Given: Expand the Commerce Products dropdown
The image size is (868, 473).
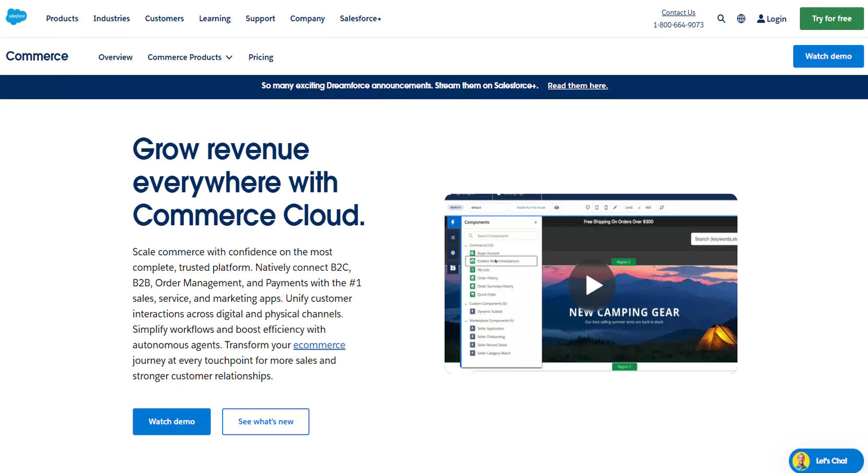Looking at the screenshot, I should [x=190, y=57].
